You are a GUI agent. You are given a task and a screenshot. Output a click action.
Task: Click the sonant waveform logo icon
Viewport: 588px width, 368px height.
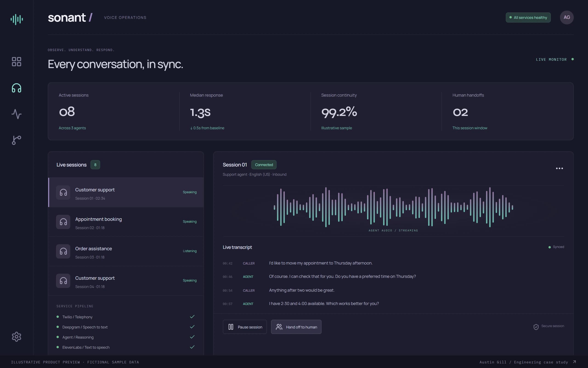[17, 19]
